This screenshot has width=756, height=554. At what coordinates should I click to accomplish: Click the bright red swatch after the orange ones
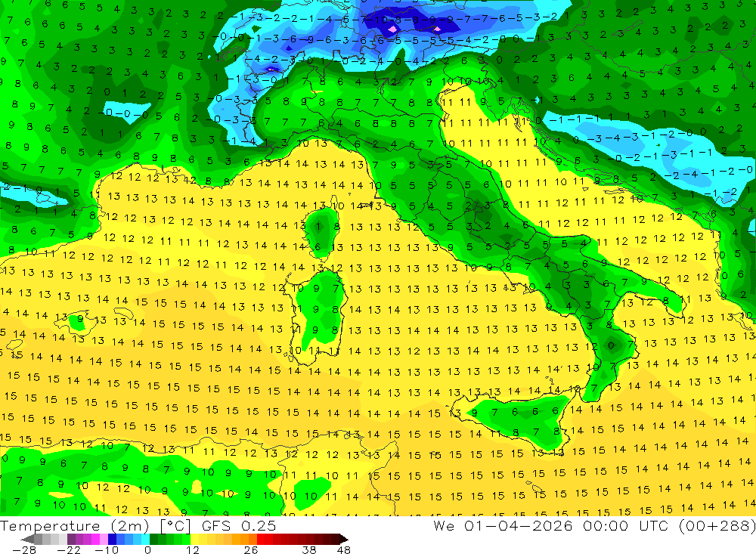261,539
